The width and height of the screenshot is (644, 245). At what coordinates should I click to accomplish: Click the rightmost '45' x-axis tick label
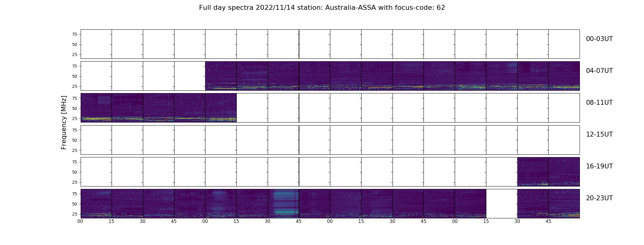pos(548,221)
